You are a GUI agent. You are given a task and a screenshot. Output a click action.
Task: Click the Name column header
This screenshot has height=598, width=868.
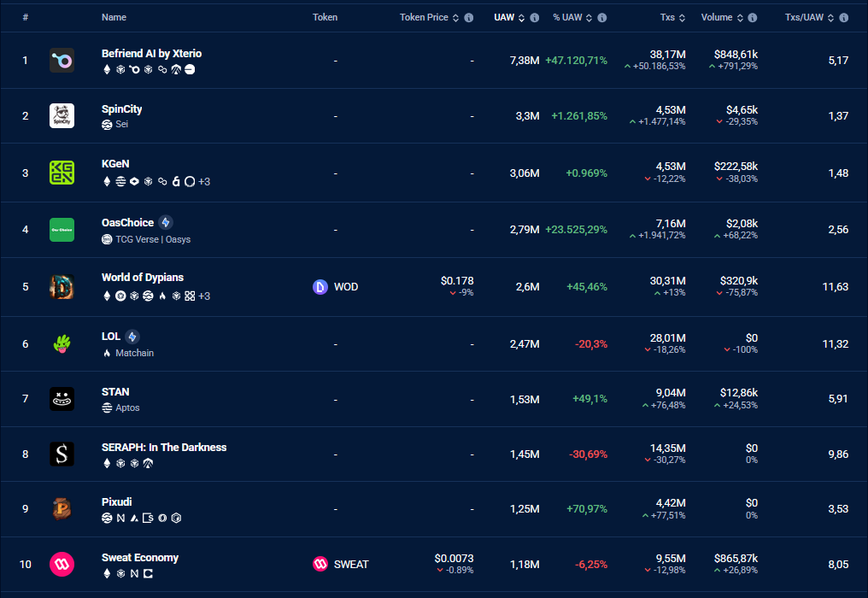click(114, 18)
